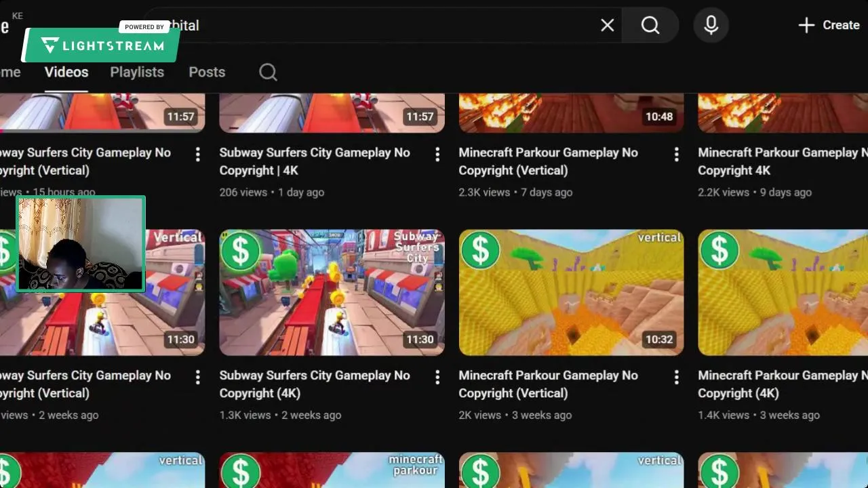Open options for Subway Surfers (Vertical) 2 weeks ago

tap(198, 377)
